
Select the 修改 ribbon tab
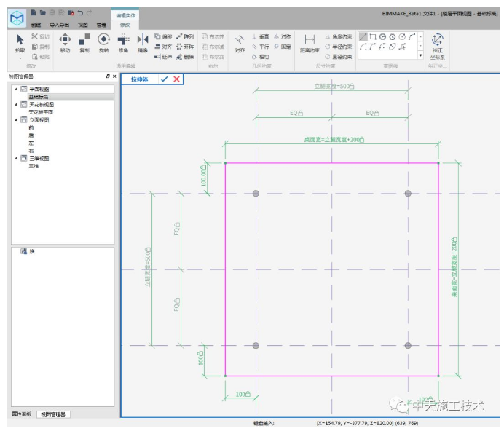[x=125, y=25]
